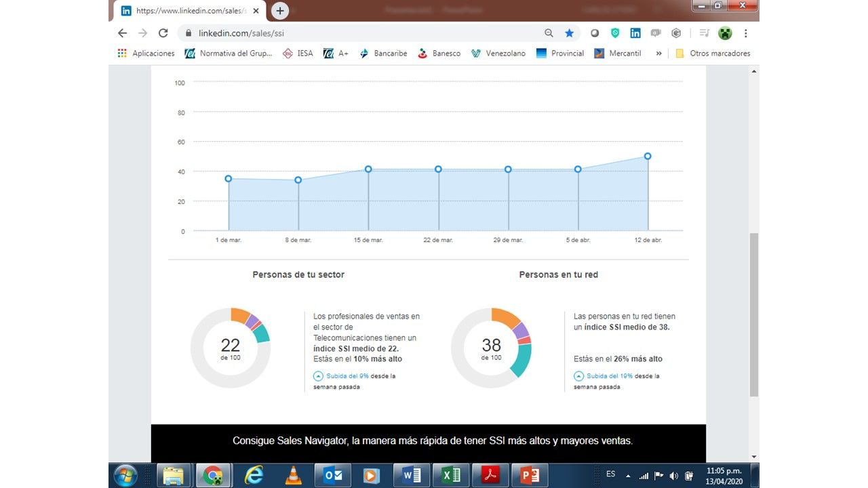868x488 pixels.
Task: Click the ES language indicator
Action: tap(611, 474)
